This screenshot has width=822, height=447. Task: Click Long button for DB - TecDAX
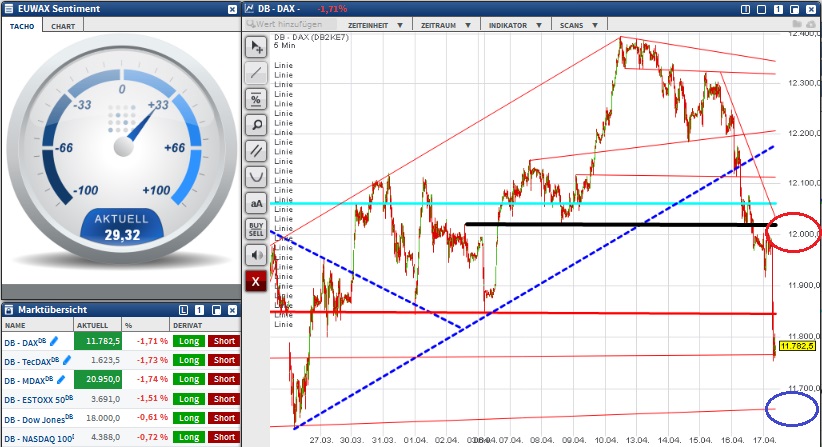189,360
